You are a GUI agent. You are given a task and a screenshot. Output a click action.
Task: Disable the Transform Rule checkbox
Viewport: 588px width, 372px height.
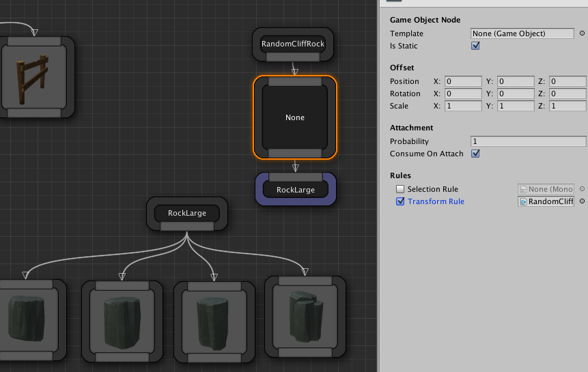click(x=400, y=201)
